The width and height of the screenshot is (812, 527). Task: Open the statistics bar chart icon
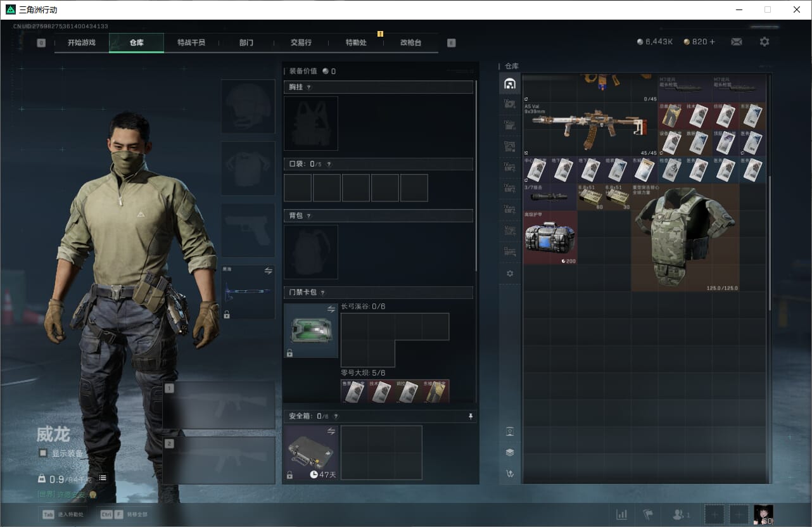click(x=622, y=514)
